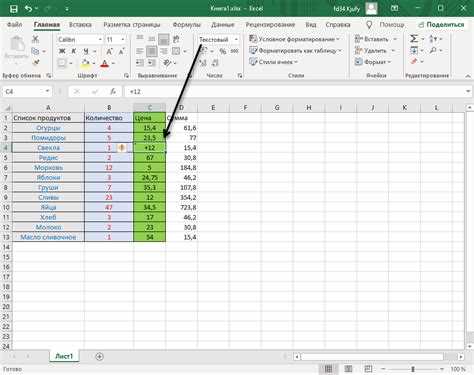Open fill color dropdown arrow
Screen dimensions: 474x375
[x=94, y=63]
